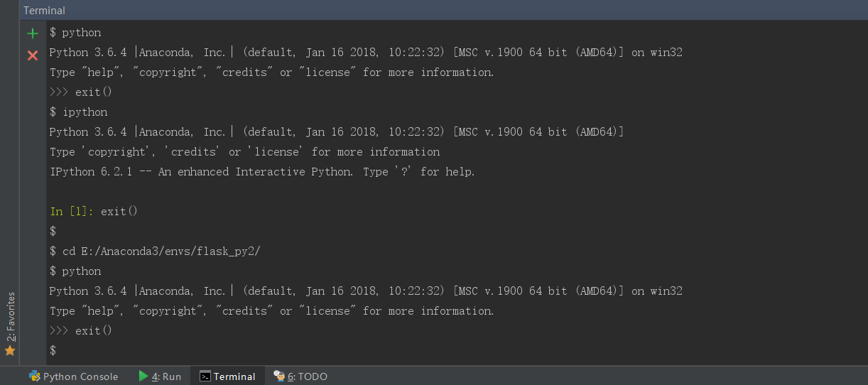
Task: Click the first $ python command line
Action: (x=75, y=33)
